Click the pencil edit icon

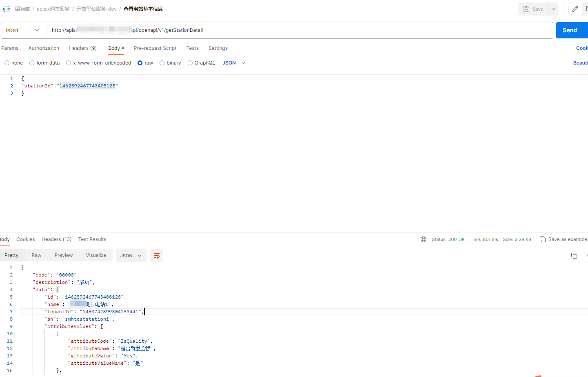coord(575,9)
